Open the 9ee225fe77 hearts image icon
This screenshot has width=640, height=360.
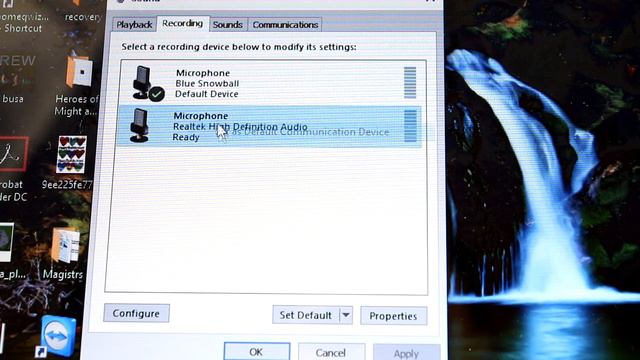pyautogui.click(x=71, y=155)
